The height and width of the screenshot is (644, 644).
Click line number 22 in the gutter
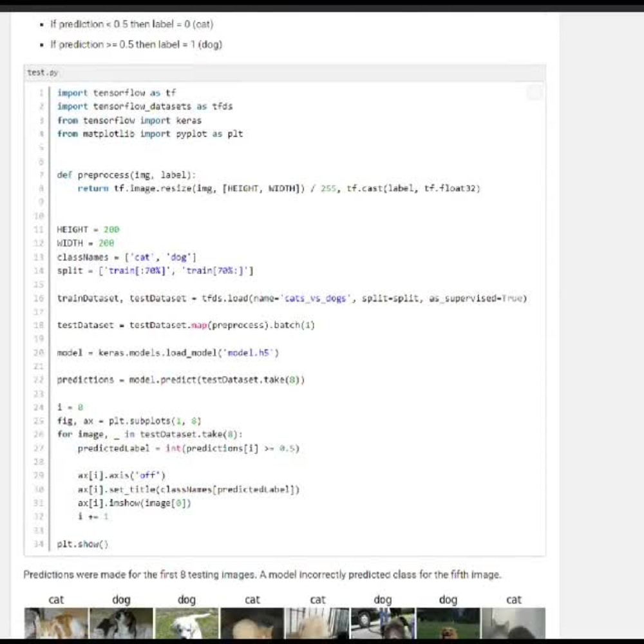click(x=39, y=380)
